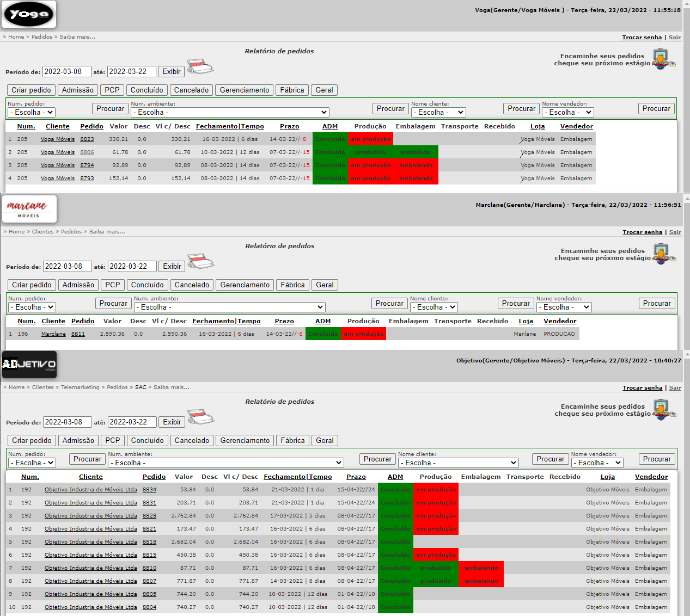690x616 pixels.
Task: Click Procurar beside Nome vendedor in Objetivo panel
Action: [x=657, y=459]
